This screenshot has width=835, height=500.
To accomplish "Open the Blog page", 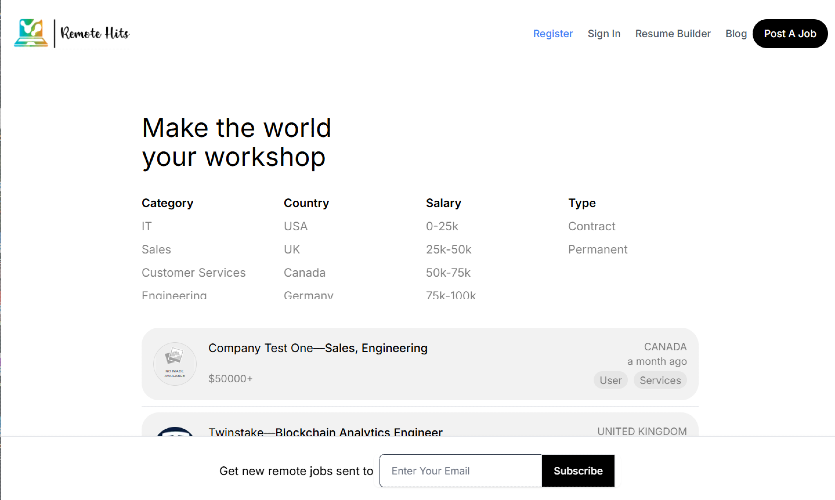I will (736, 34).
